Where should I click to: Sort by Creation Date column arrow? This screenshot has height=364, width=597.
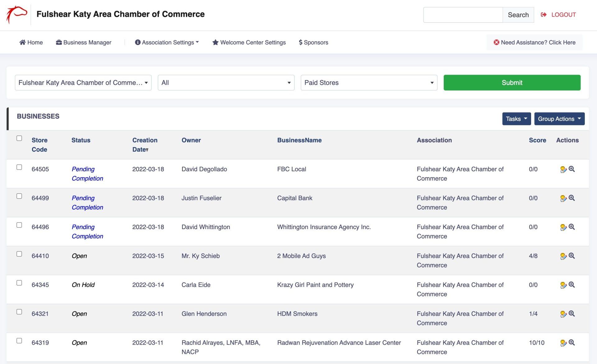pyautogui.click(x=147, y=150)
